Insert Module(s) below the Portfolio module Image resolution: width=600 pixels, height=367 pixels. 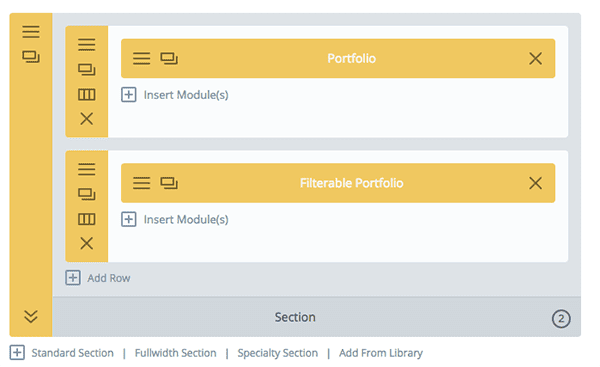(x=175, y=95)
